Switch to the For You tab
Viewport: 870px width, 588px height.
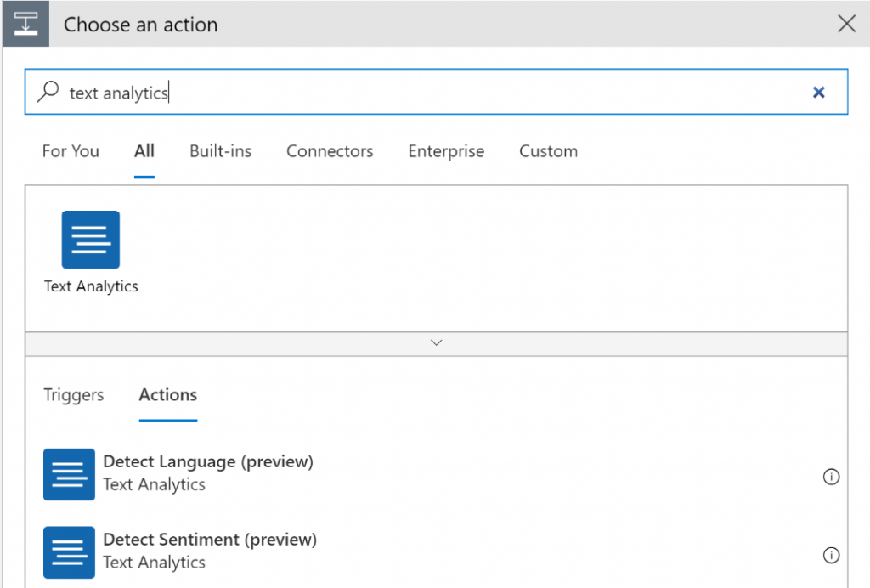click(71, 151)
